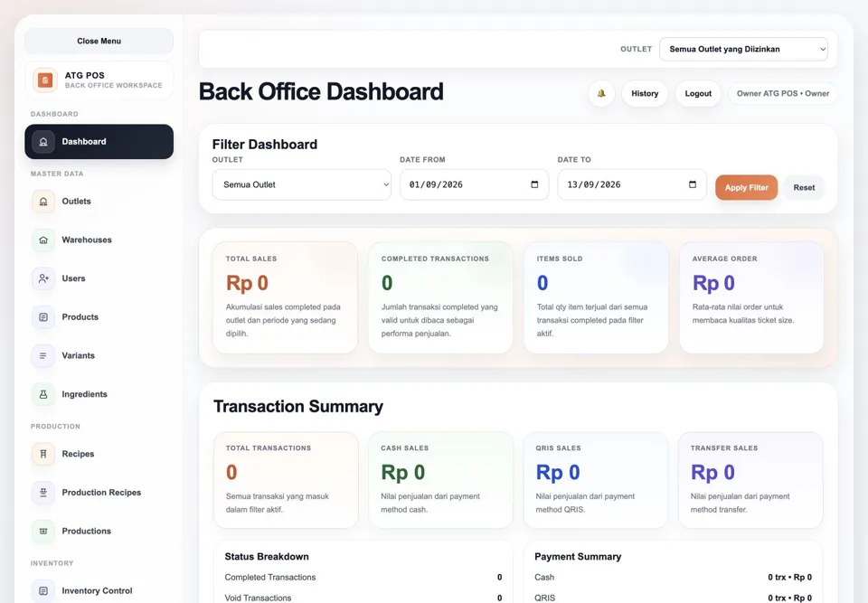Open the Inventory Control menu label
The image size is (868, 603).
click(x=97, y=591)
